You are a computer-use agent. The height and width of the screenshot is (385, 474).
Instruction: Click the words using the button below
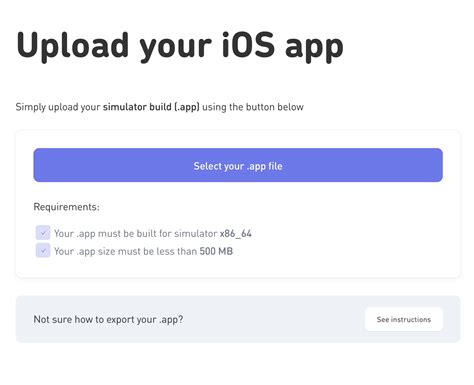pyautogui.click(x=253, y=107)
